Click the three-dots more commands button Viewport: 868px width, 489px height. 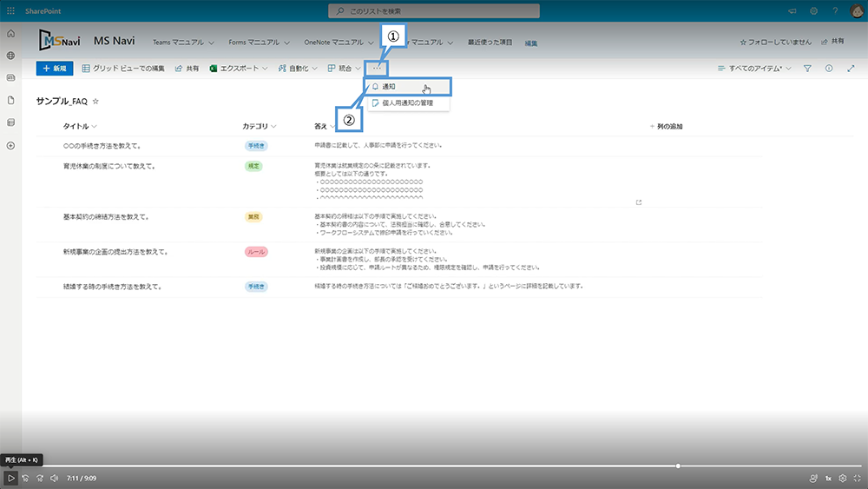click(377, 69)
